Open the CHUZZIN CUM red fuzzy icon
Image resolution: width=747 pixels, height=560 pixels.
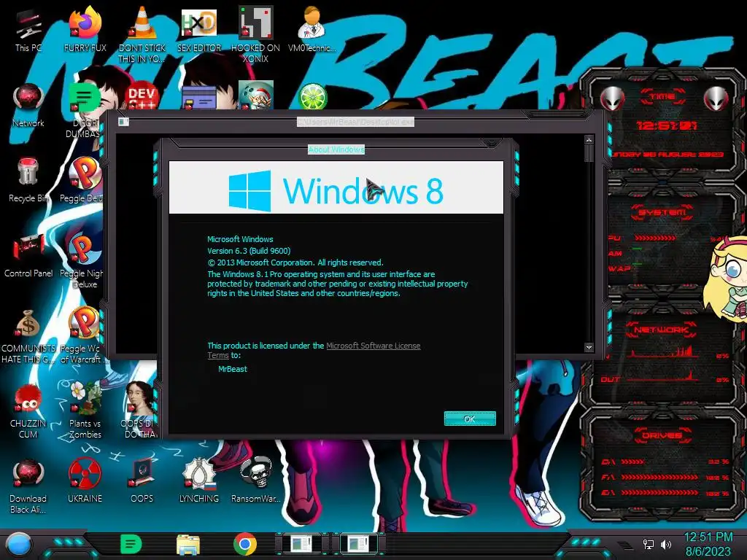[28, 410]
